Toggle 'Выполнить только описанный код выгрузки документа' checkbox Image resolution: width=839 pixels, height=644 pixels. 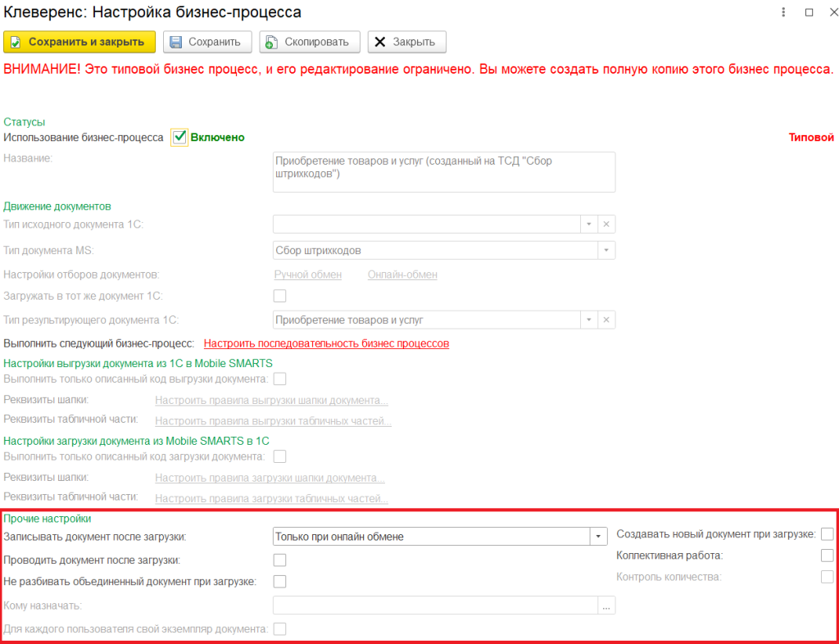279,379
